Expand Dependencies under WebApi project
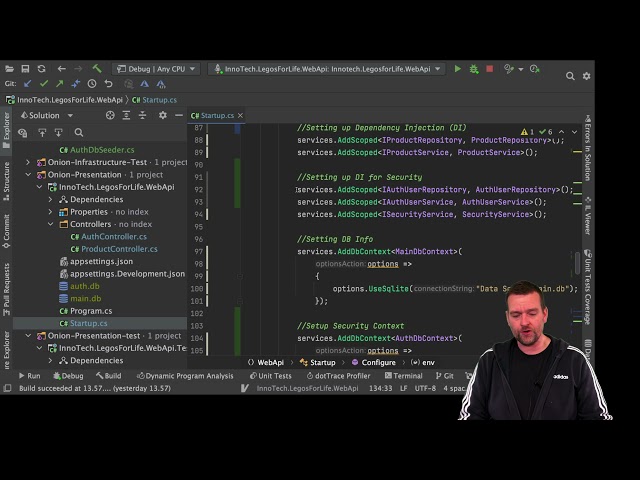Viewport: 640px width, 480px height. pos(50,200)
